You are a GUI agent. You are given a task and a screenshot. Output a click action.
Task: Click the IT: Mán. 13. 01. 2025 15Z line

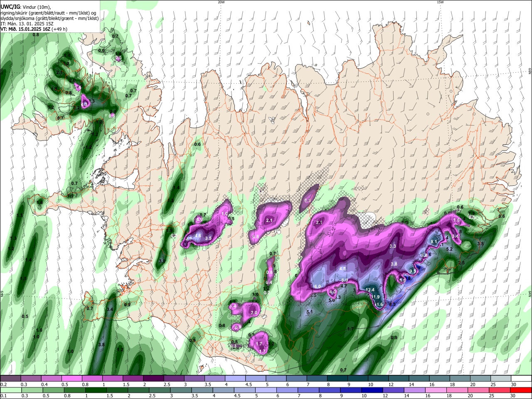pos(27,24)
